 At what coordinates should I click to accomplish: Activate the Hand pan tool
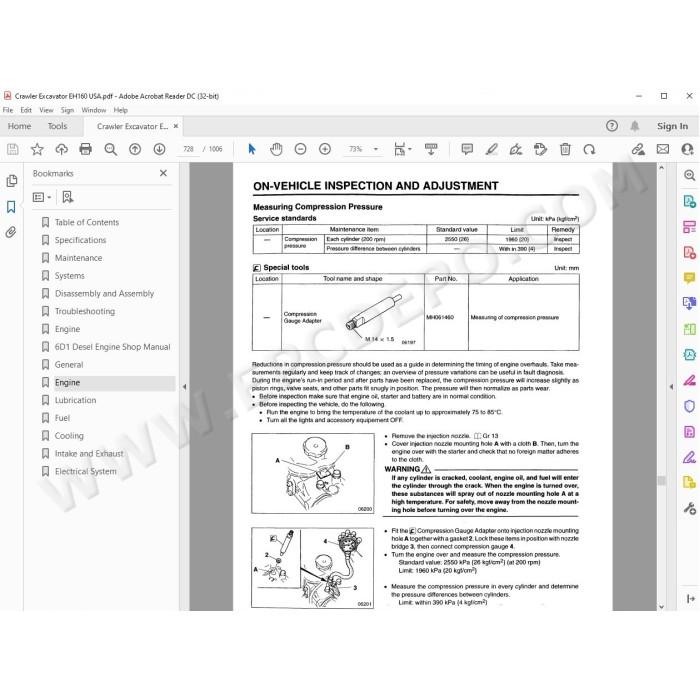(276, 149)
